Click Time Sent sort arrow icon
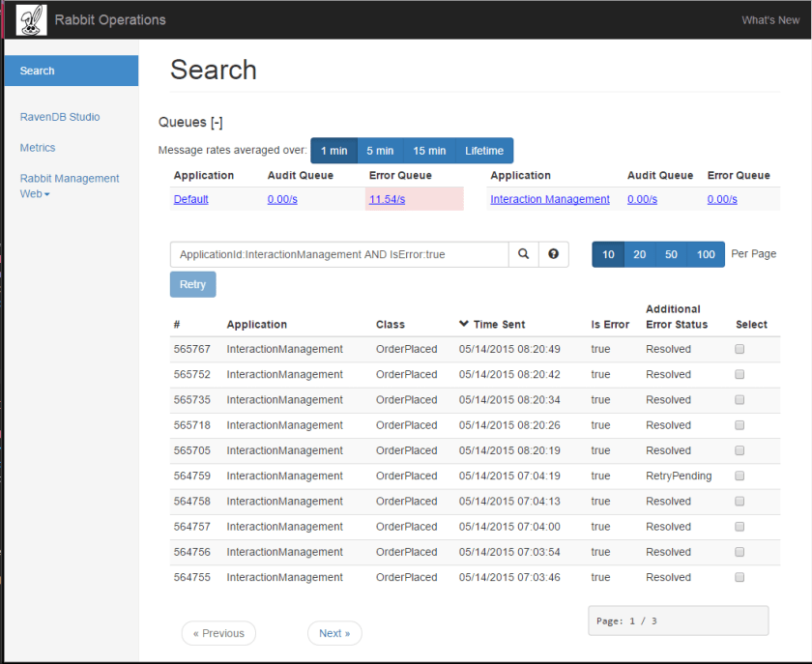The image size is (812, 664). (464, 324)
